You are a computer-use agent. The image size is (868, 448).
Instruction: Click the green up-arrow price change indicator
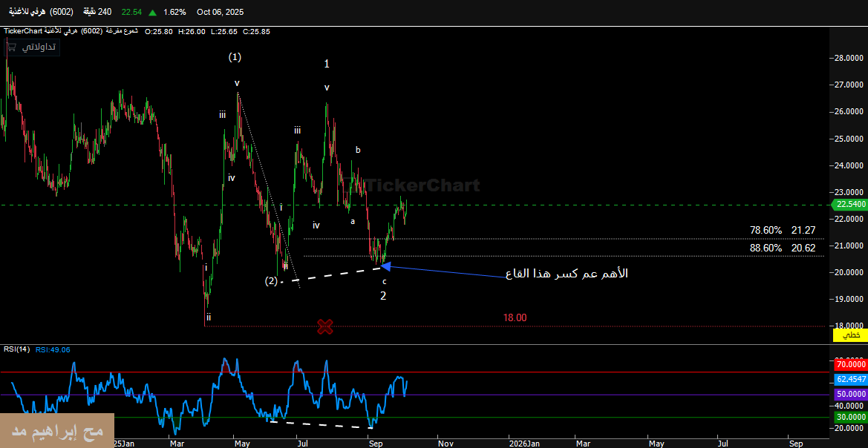[x=152, y=13]
